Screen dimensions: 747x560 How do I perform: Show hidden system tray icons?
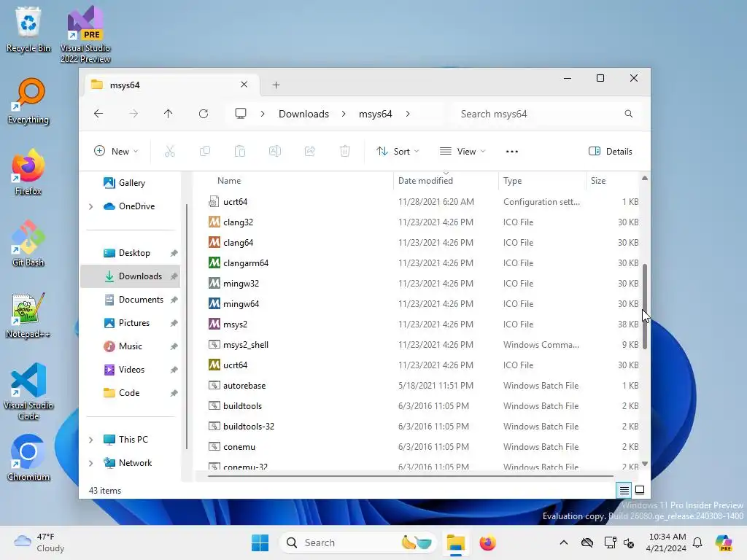tap(564, 542)
